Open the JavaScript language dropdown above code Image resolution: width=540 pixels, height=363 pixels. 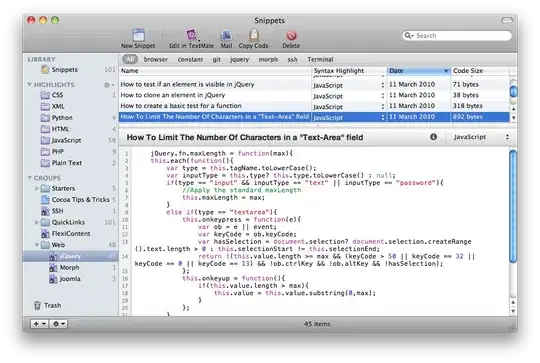(x=481, y=137)
